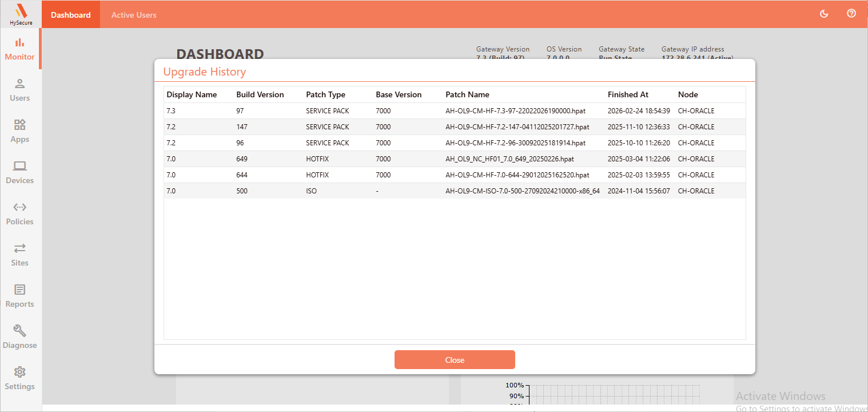
Task: Click the Finished At column header
Action: pos(628,94)
